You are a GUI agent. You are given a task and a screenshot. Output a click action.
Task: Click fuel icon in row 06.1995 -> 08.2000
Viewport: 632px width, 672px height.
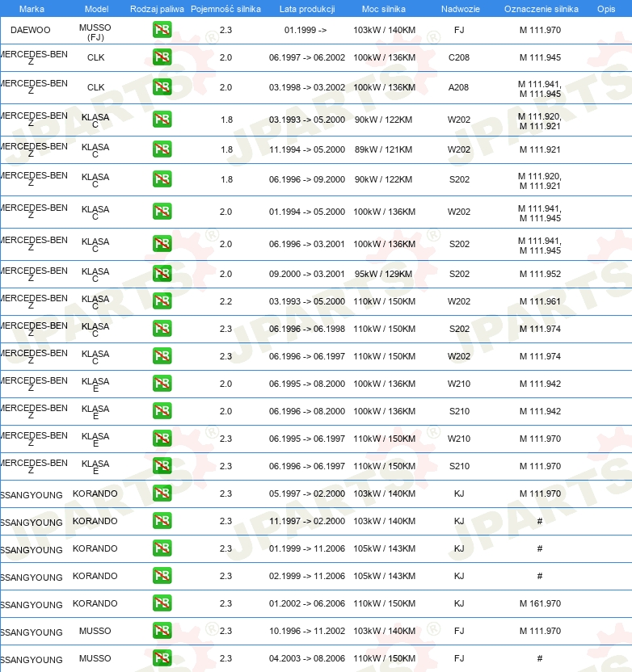click(162, 383)
